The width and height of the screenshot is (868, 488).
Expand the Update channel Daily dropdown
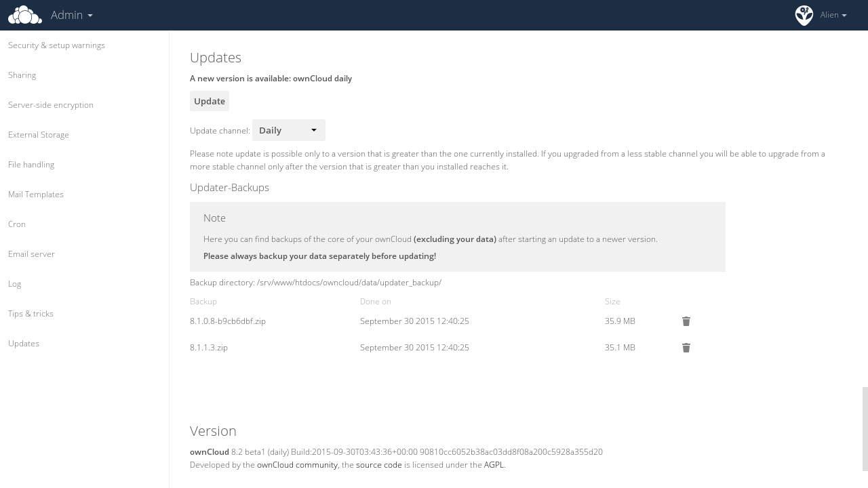[x=289, y=130]
